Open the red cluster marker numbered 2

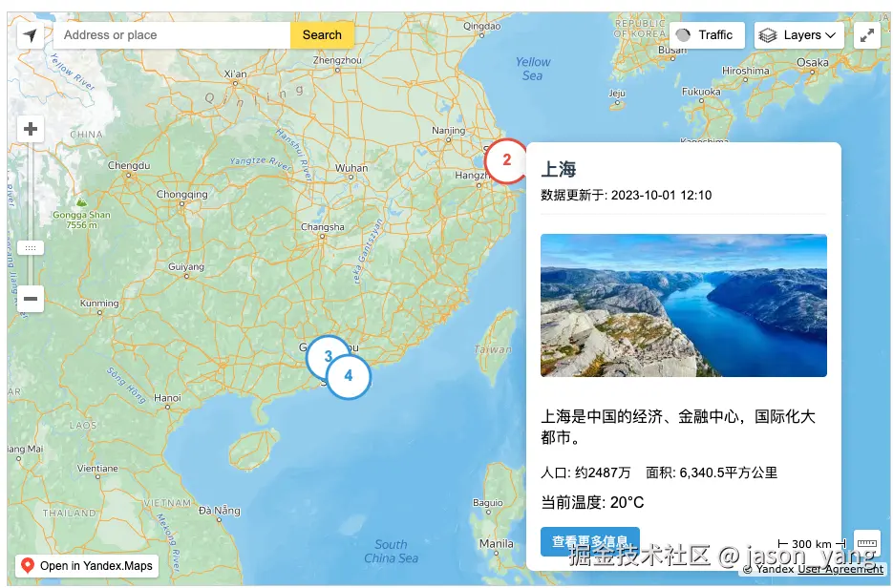(x=506, y=160)
